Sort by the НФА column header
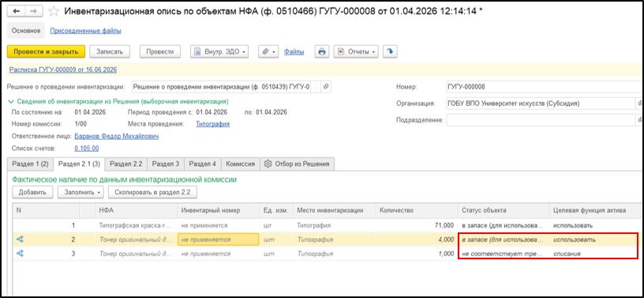The width and height of the screenshot is (644, 298). coord(136,210)
